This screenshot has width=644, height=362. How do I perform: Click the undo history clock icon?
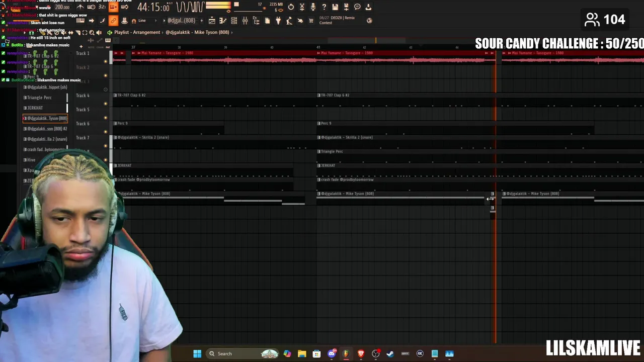(291, 7)
